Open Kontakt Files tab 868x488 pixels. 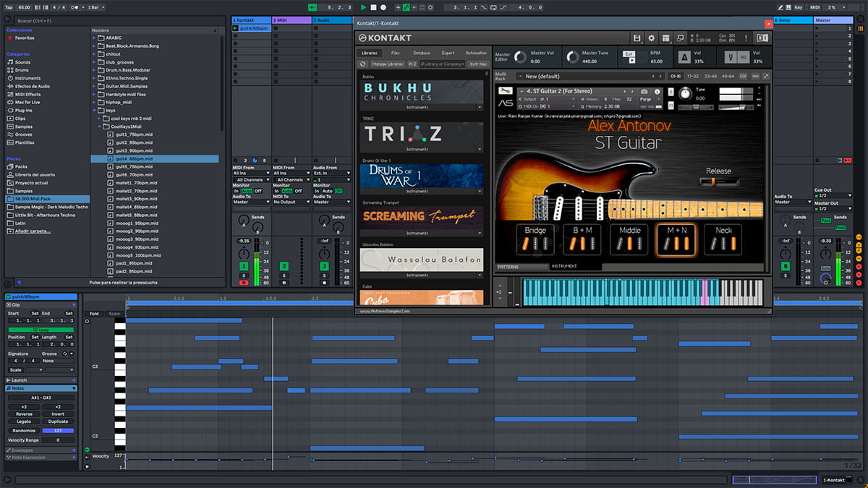(x=396, y=53)
